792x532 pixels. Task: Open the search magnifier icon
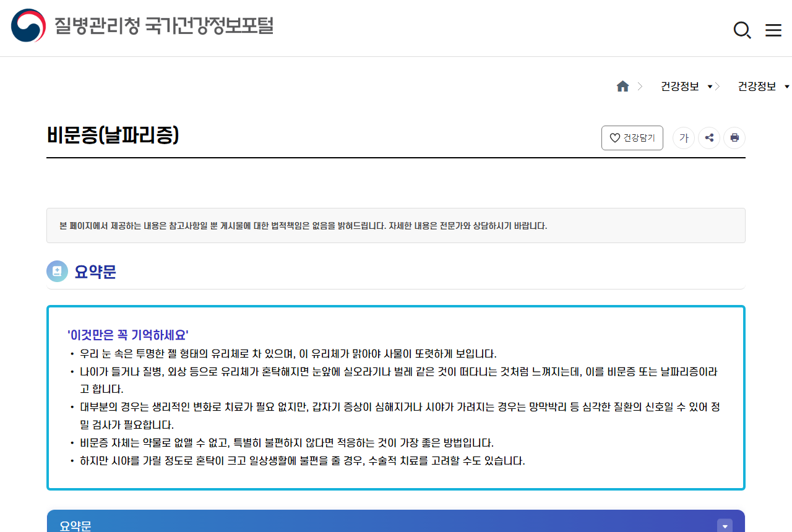click(742, 30)
